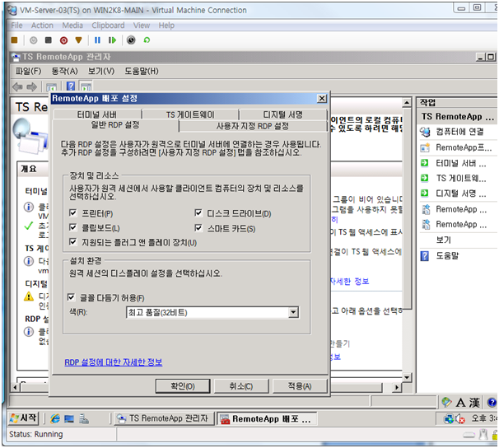Screen dimensions: 499x448
Task: Switch to TS RemoteApp 관리자 taskbar button
Action: 162,418
